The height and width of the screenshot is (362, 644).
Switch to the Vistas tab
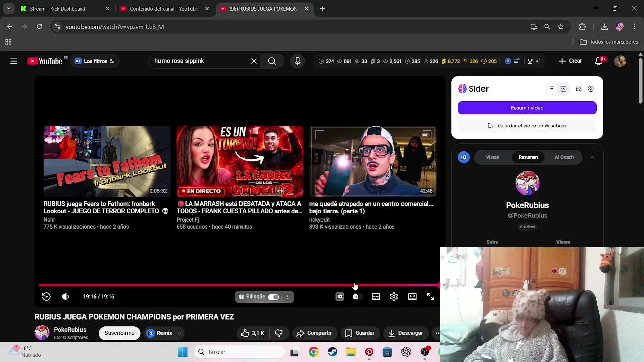tap(493, 157)
